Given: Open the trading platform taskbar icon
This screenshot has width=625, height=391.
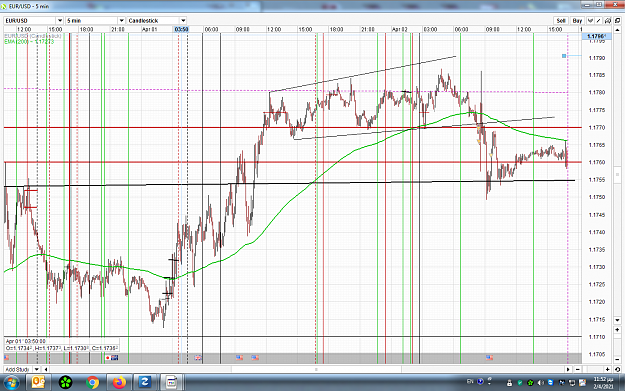Looking at the screenshot, I should (171, 383).
